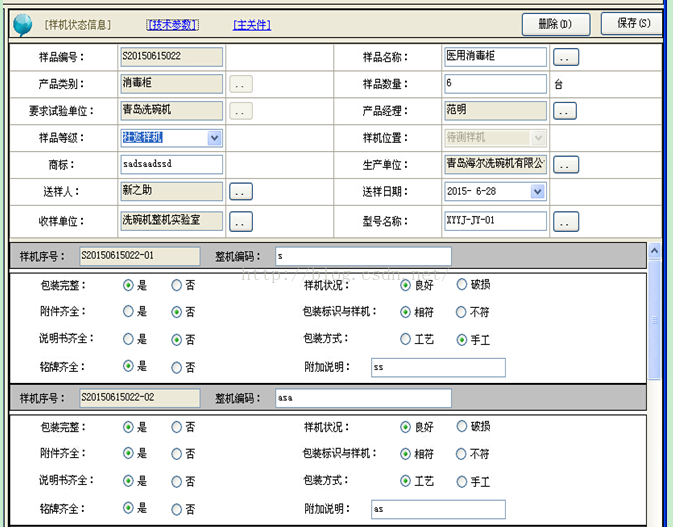Select 否 for 附件齐全 in sample -02
This screenshot has width=673, height=527.
pos(176,454)
